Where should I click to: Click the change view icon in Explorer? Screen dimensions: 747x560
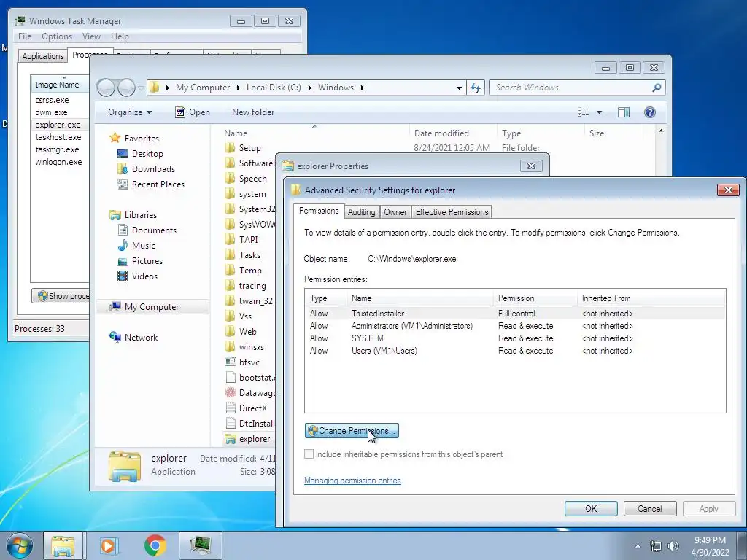[583, 112]
